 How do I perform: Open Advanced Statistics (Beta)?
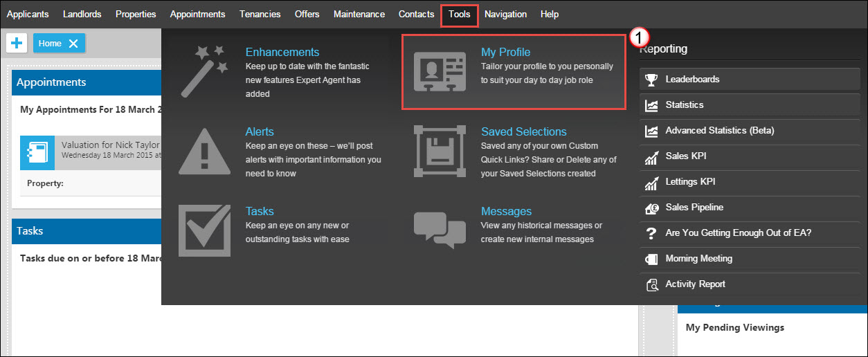[x=750, y=131]
